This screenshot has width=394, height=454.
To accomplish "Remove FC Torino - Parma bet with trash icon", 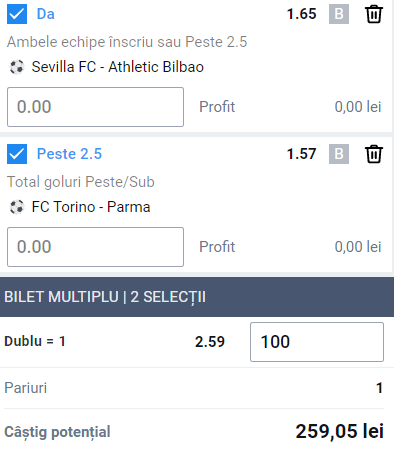I will [x=374, y=154].
